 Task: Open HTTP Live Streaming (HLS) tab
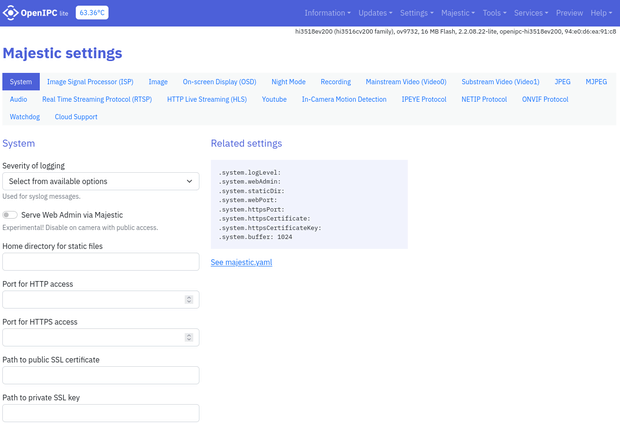point(207,99)
